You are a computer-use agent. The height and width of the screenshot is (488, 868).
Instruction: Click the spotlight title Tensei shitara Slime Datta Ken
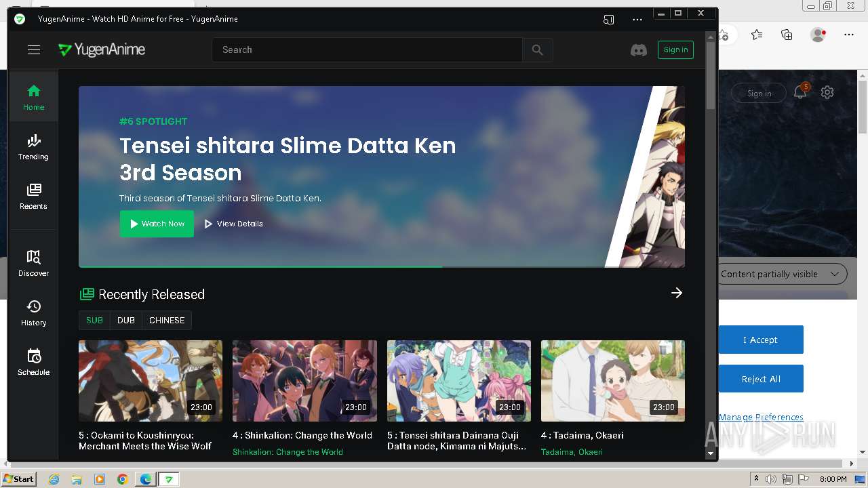(288, 159)
